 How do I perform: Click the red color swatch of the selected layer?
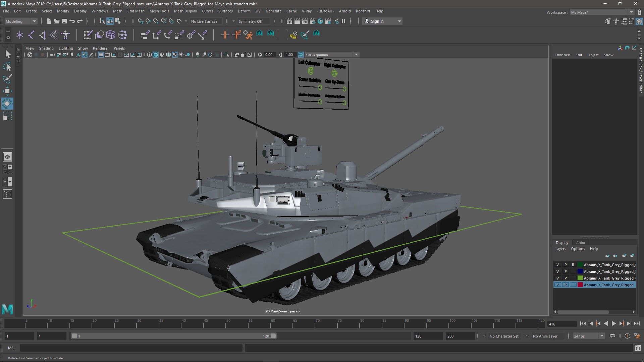pyautogui.click(x=580, y=285)
